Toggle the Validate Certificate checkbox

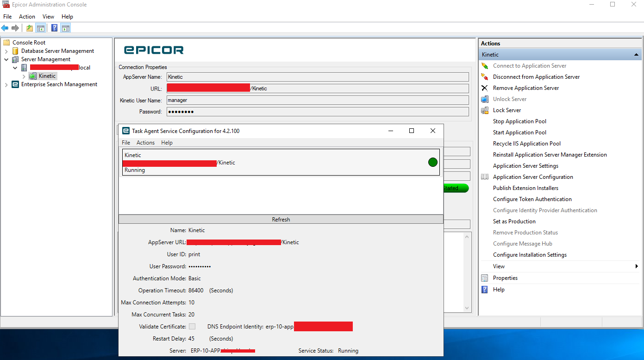pos(192,327)
